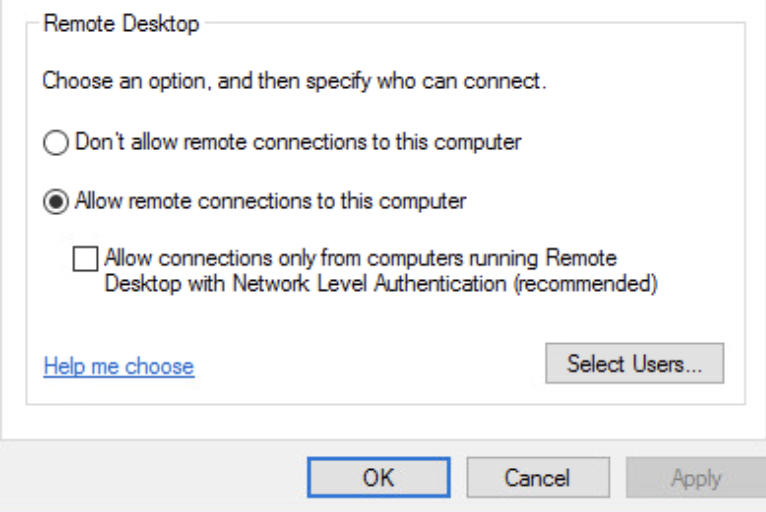
Task: Choose the "Allow remote connections" radio button
Action: coord(57,202)
